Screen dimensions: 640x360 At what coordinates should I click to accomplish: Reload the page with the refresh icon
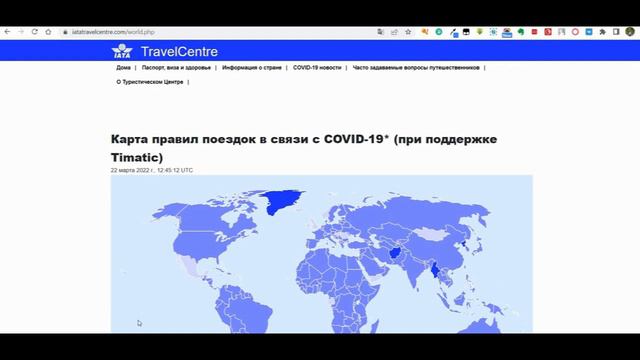[35, 32]
